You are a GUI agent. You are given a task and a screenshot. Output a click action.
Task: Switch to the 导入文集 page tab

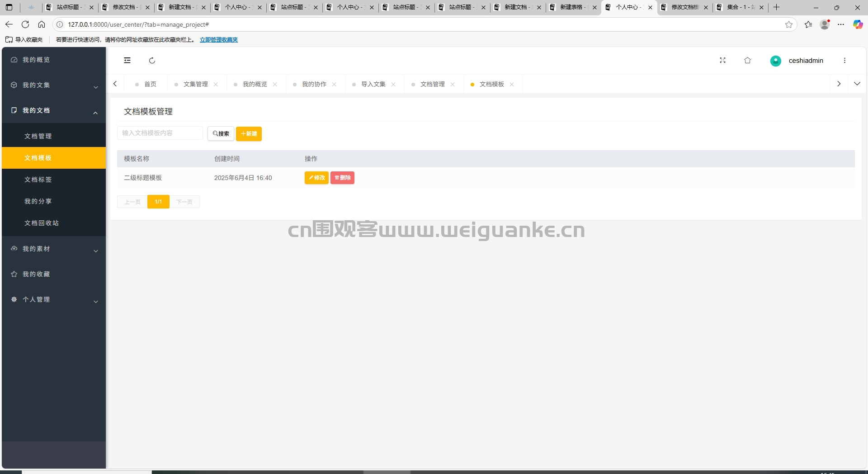(373, 84)
